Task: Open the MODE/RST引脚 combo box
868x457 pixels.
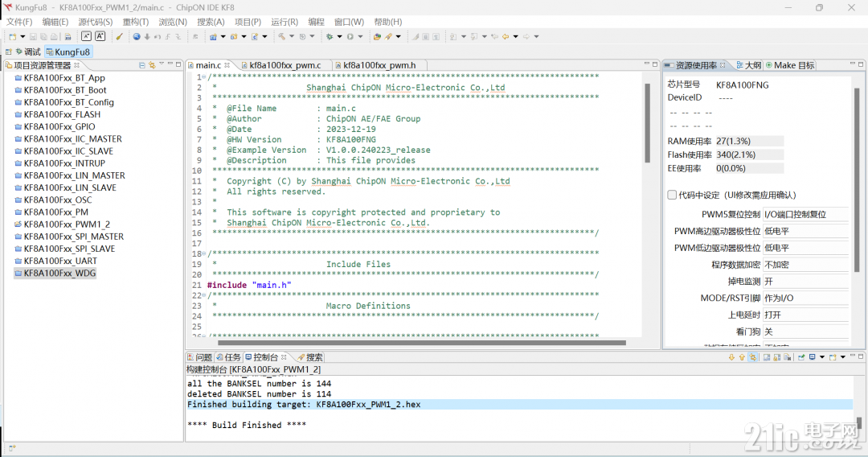Action: [805, 298]
